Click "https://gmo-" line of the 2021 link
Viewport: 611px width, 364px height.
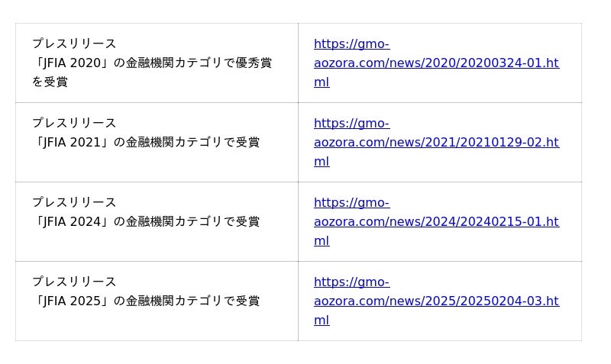click(351, 124)
